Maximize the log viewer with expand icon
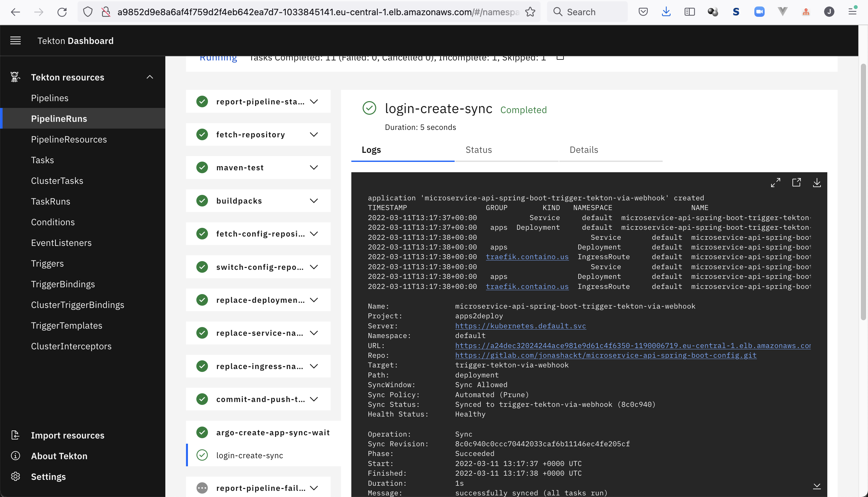This screenshot has height=497, width=868. coord(775,183)
